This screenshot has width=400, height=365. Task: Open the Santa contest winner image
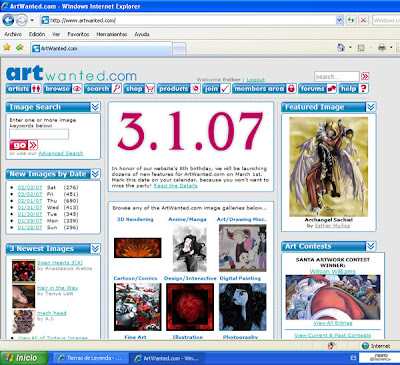(x=333, y=297)
